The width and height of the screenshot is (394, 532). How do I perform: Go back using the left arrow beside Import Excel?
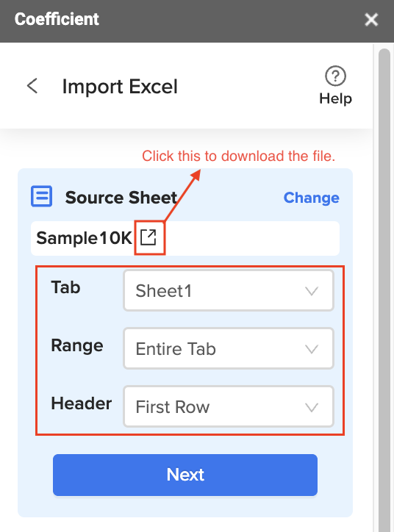[x=32, y=86]
